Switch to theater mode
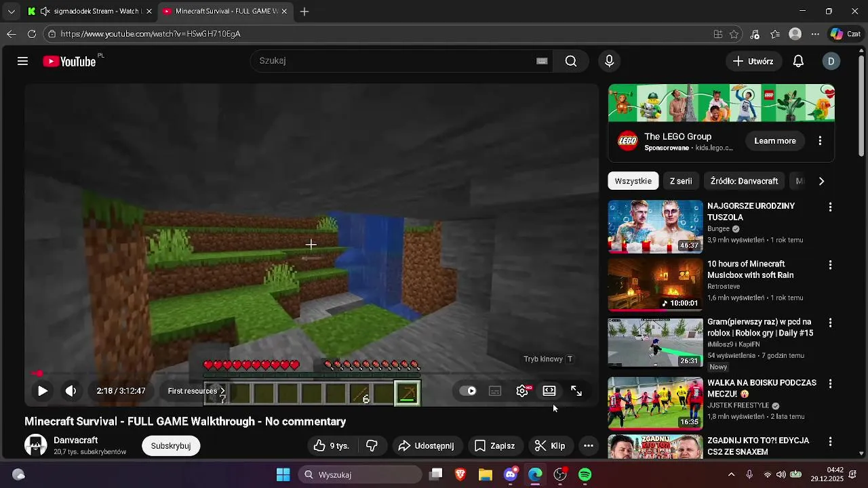 click(x=549, y=391)
